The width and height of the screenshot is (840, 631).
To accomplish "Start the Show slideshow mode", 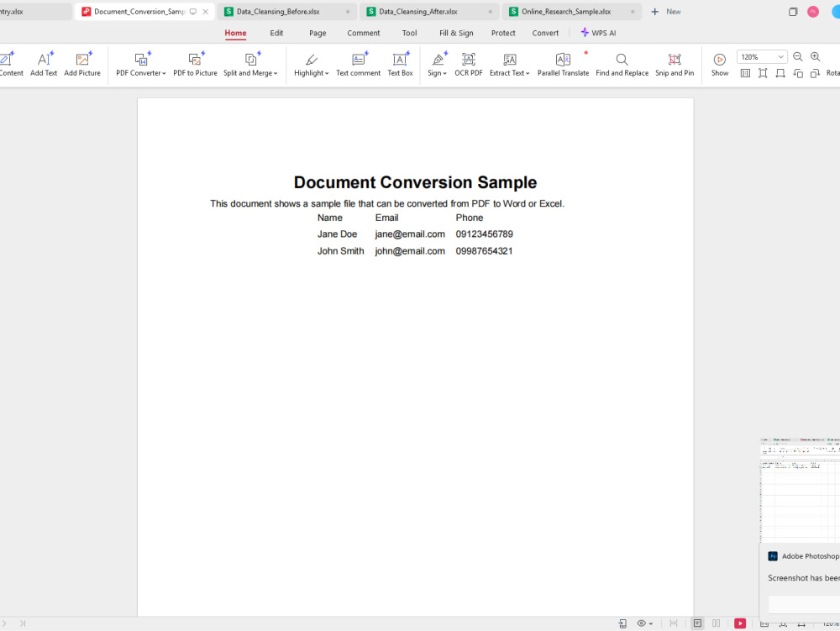I will (720, 65).
